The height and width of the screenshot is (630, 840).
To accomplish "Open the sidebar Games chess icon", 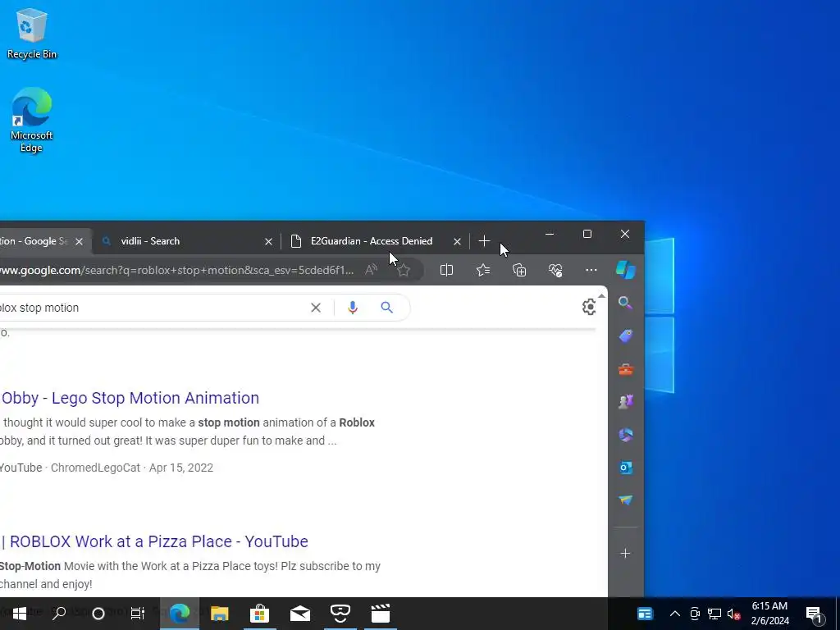I will (625, 402).
